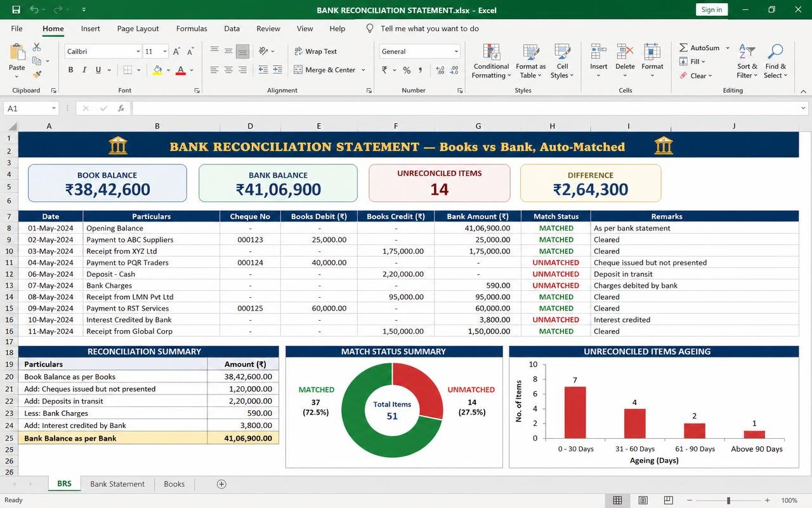
Task: Click the Sign in button
Action: click(712, 10)
